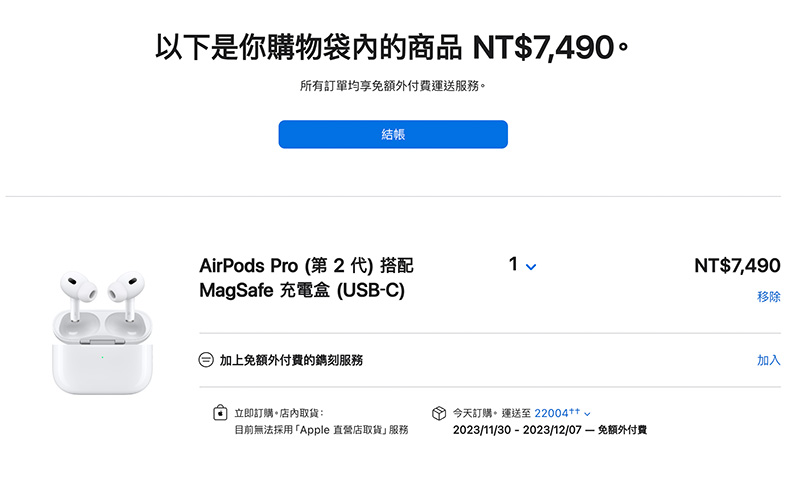The image size is (800, 483).
Task: Open the quantity dropdown showing 1
Action: 522,265
